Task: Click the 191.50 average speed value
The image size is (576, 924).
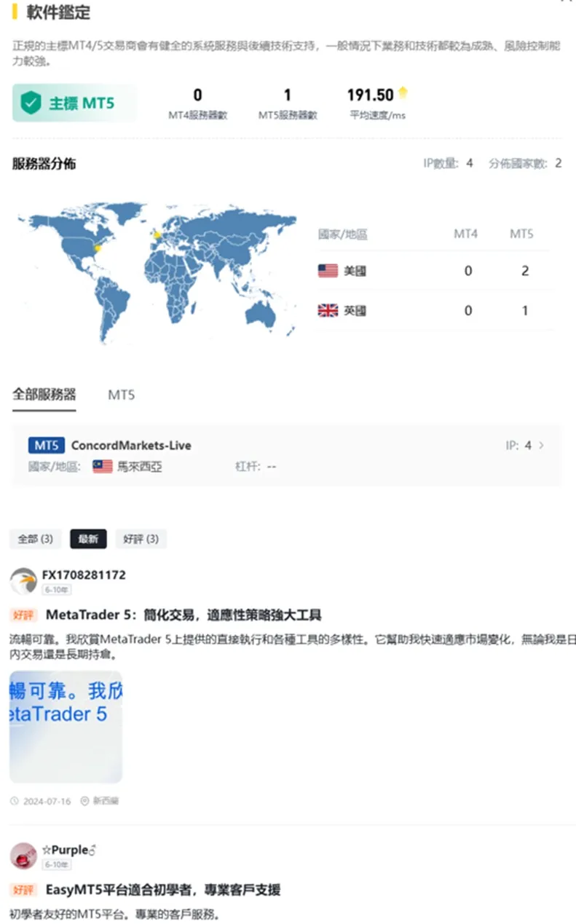Action: [x=370, y=95]
